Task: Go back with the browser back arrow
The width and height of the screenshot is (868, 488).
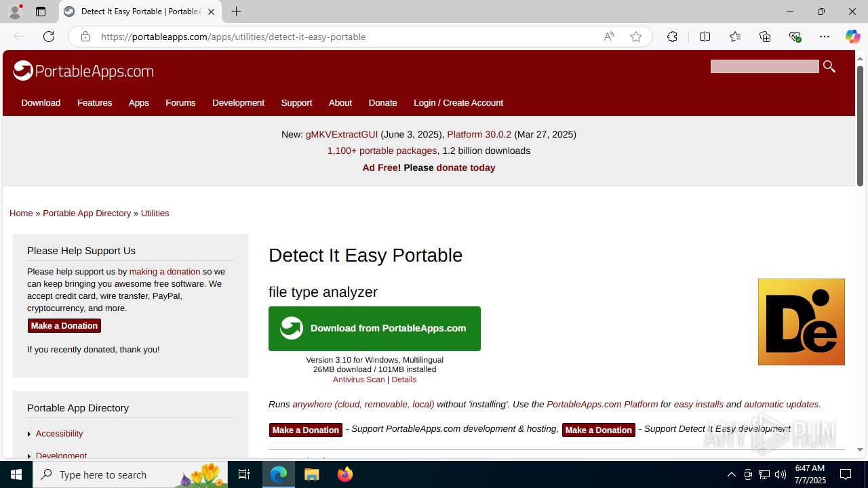Action: (19, 37)
